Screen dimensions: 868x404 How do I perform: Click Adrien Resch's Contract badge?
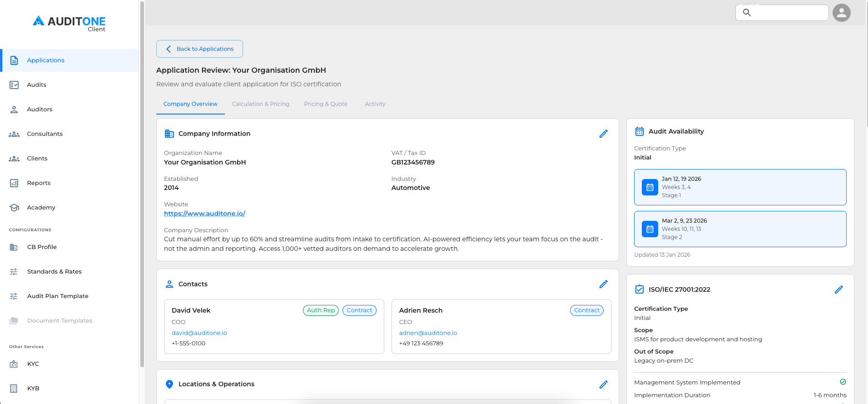point(587,310)
